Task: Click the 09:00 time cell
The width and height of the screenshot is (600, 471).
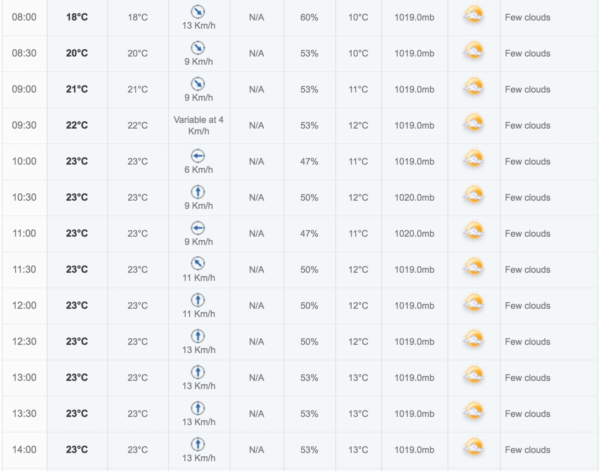Action: 24,89
